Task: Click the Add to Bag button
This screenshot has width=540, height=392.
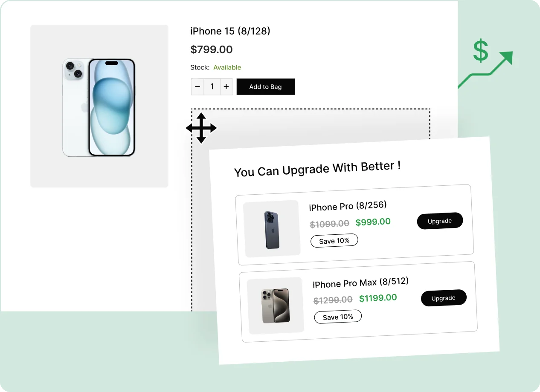Action: [265, 86]
